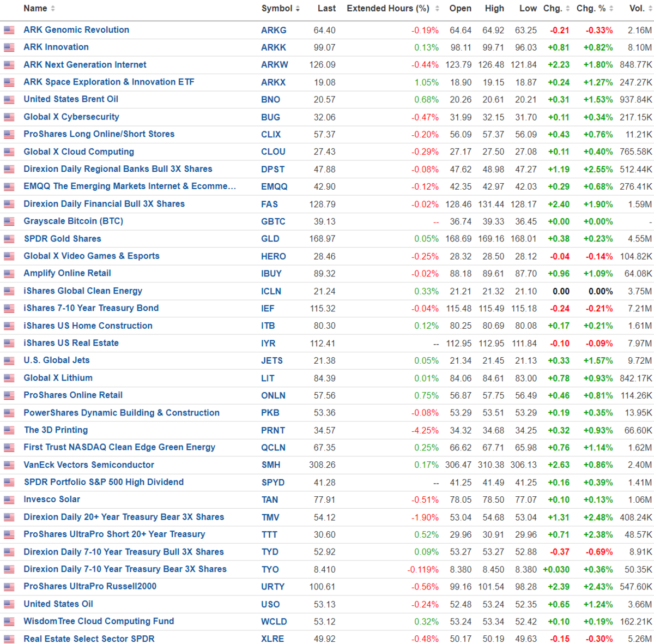Click the Low column header
Image resolution: width=654 pixels, height=644 pixels.
pyautogui.click(x=528, y=9)
